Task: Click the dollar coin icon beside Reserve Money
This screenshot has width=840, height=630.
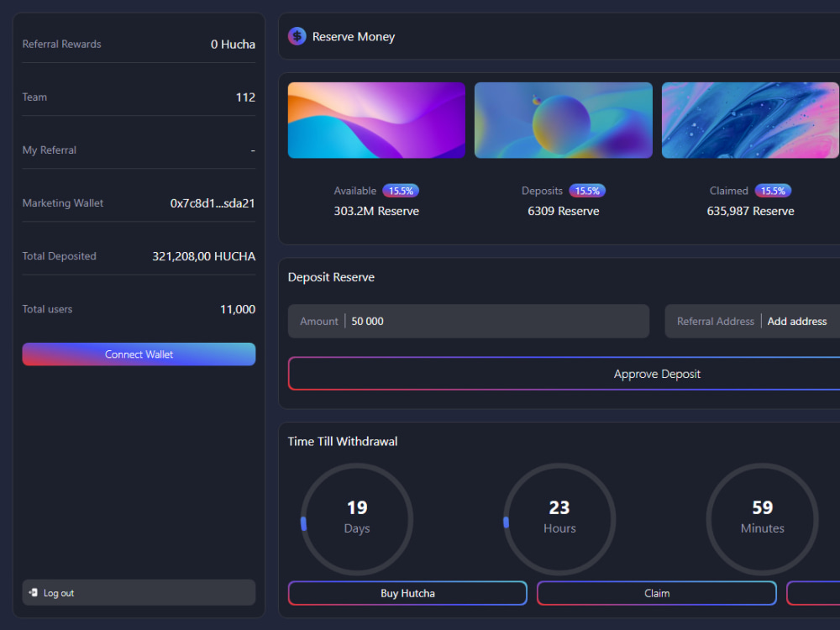Action: (297, 36)
